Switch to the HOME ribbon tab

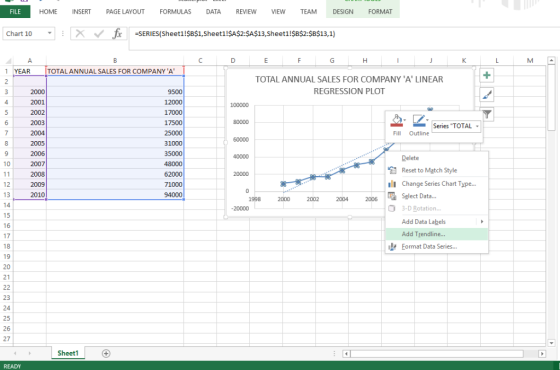click(x=48, y=11)
